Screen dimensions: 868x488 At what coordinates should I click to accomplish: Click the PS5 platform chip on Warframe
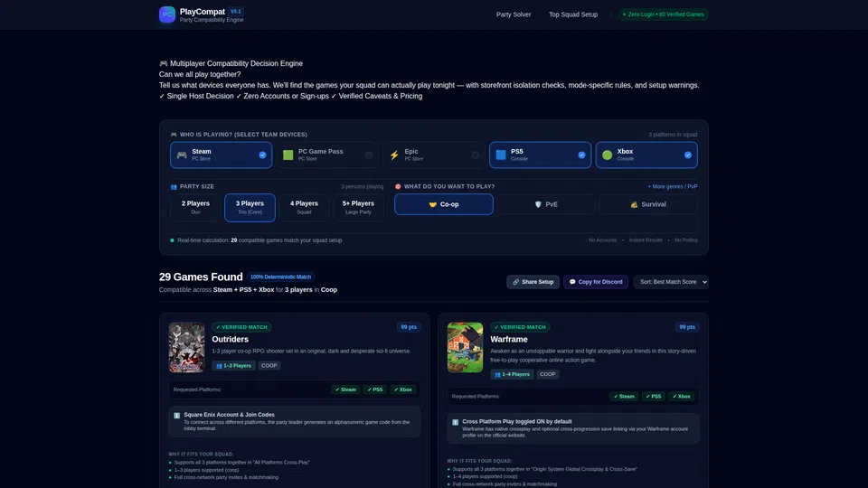pyautogui.click(x=653, y=396)
